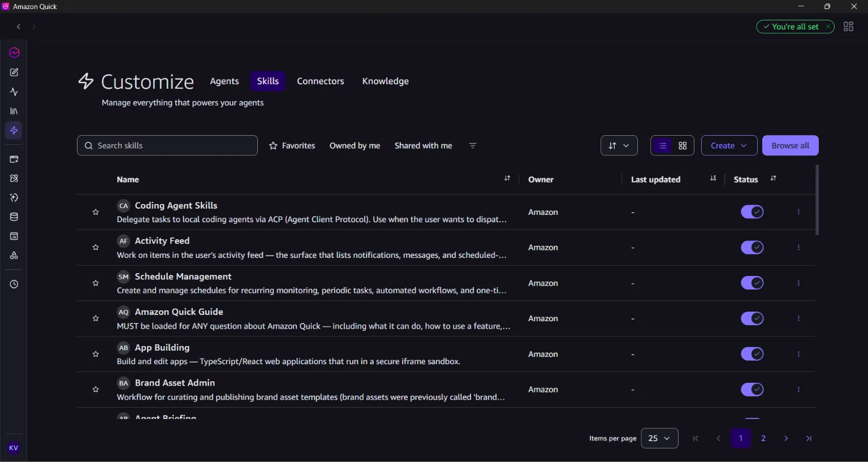Open the shapes icon in the sidebar
This screenshot has height=462, width=868.
pyautogui.click(x=14, y=256)
